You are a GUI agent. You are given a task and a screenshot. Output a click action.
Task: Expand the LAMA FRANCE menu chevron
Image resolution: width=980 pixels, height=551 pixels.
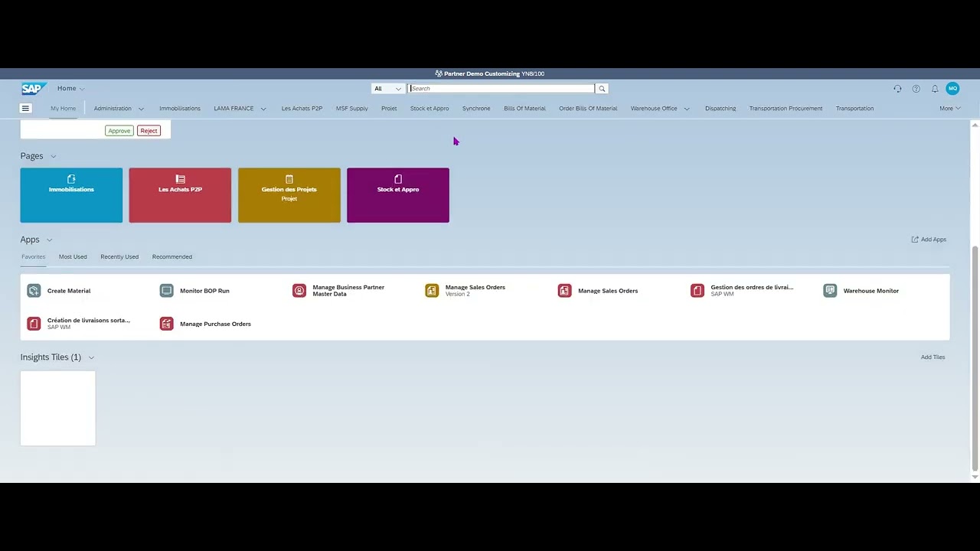coord(263,109)
